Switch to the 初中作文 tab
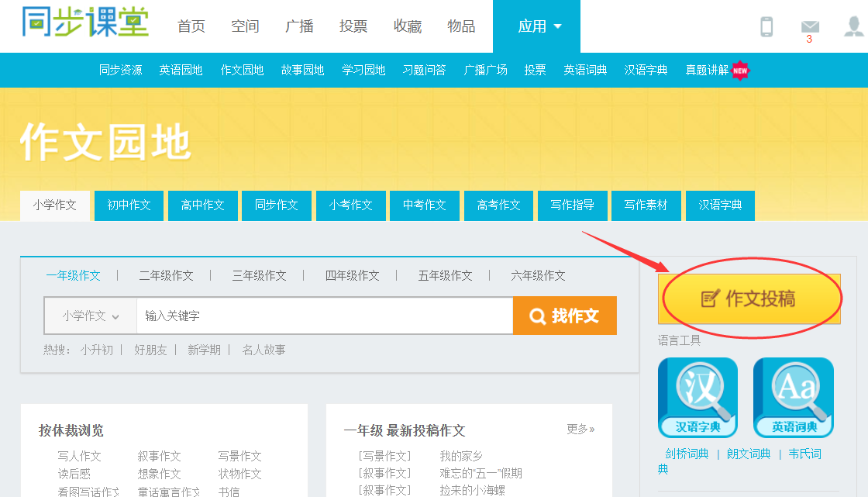Screen dimensions: 868x497 tap(129, 205)
